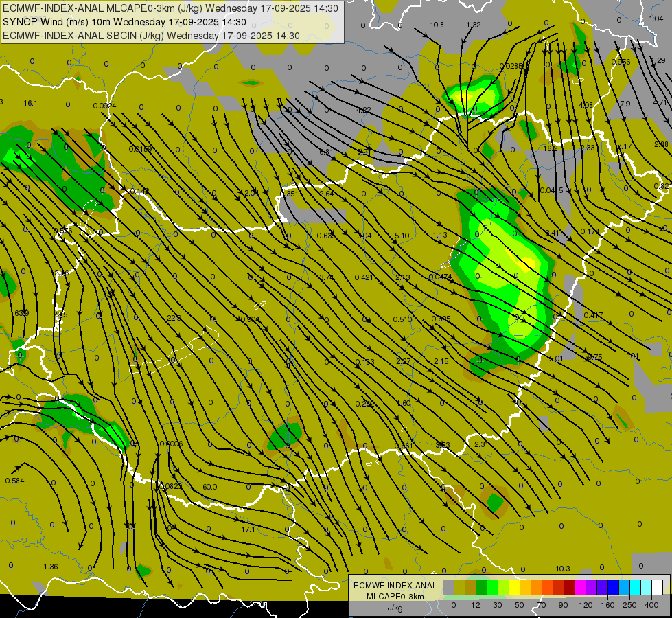Viewport: 672px width, 618px height.
Task: Click the map value '1.04'
Action: click(x=656, y=19)
